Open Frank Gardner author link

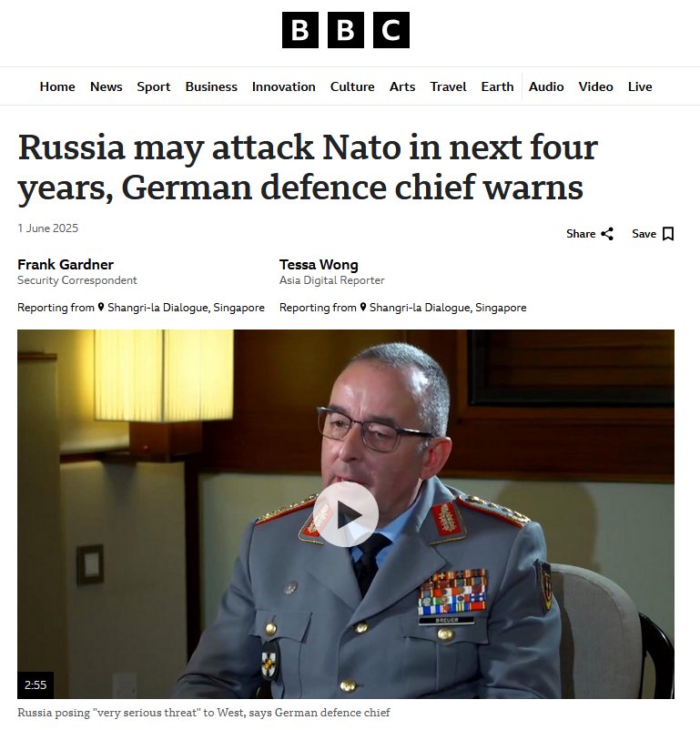(x=66, y=265)
